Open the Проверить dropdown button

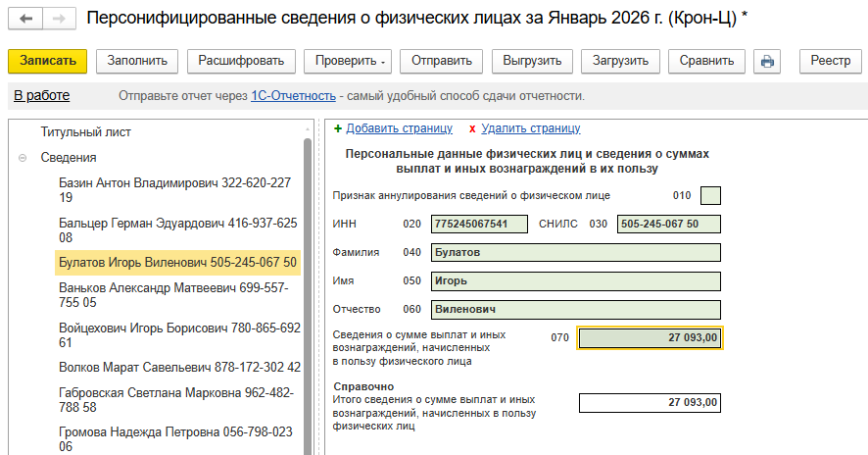tap(348, 61)
